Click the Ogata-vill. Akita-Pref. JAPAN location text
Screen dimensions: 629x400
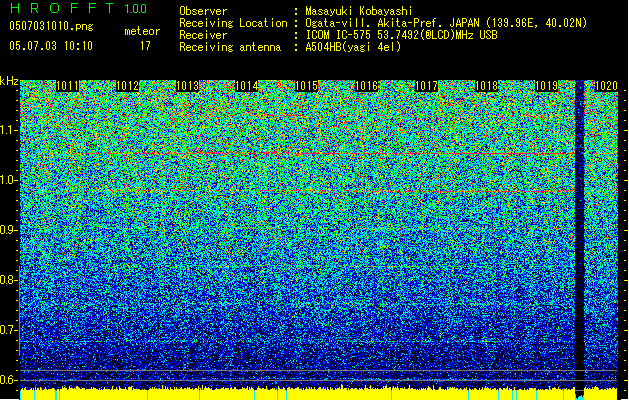click(x=446, y=23)
